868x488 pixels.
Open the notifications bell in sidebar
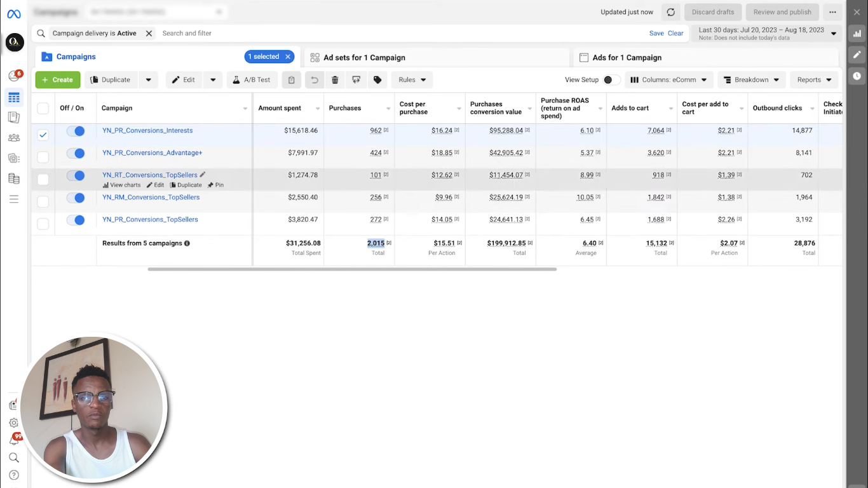click(x=14, y=440)
